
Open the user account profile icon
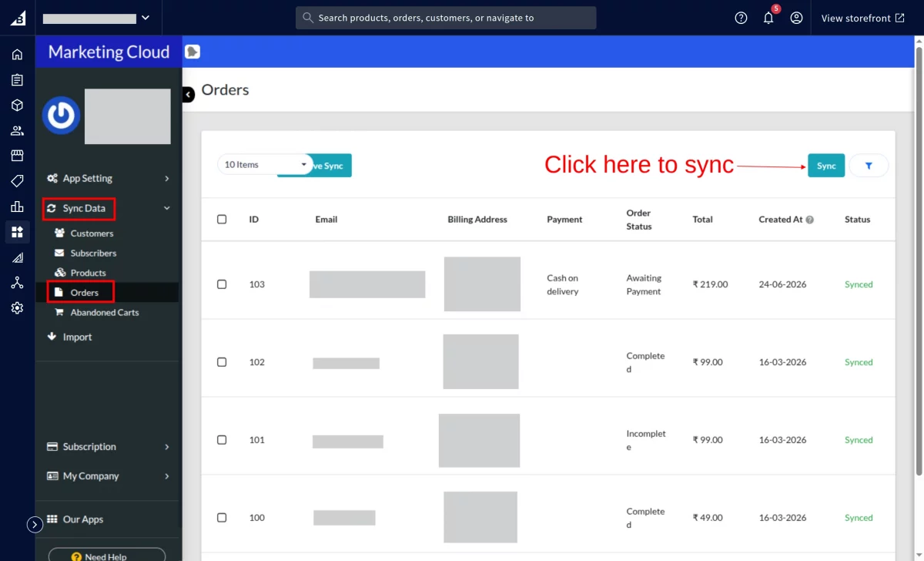796,18
